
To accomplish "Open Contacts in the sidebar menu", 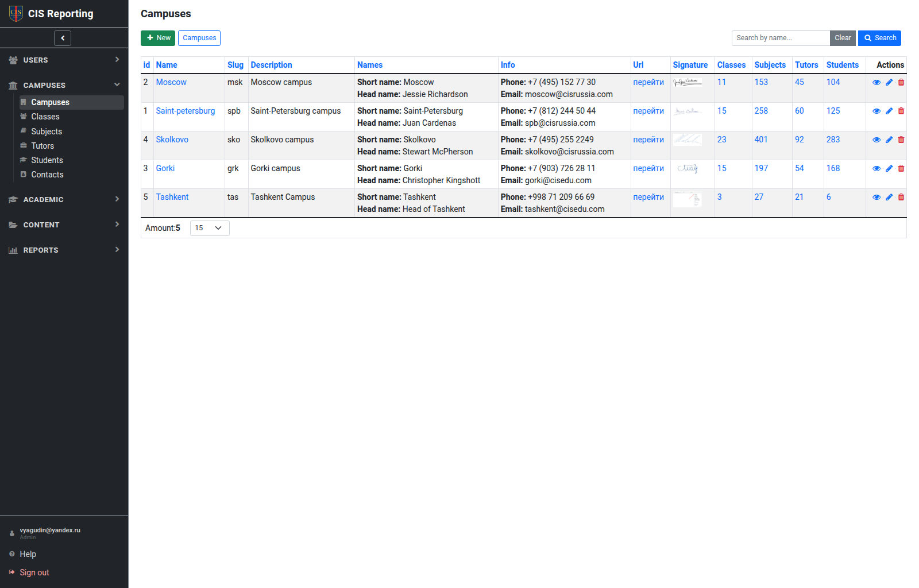I will tap(71, 175).
